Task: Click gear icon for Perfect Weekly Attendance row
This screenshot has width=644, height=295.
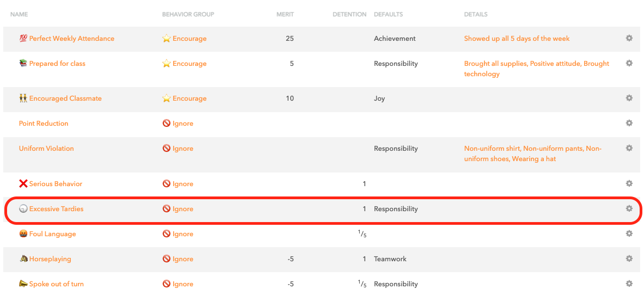Action: 629,38
